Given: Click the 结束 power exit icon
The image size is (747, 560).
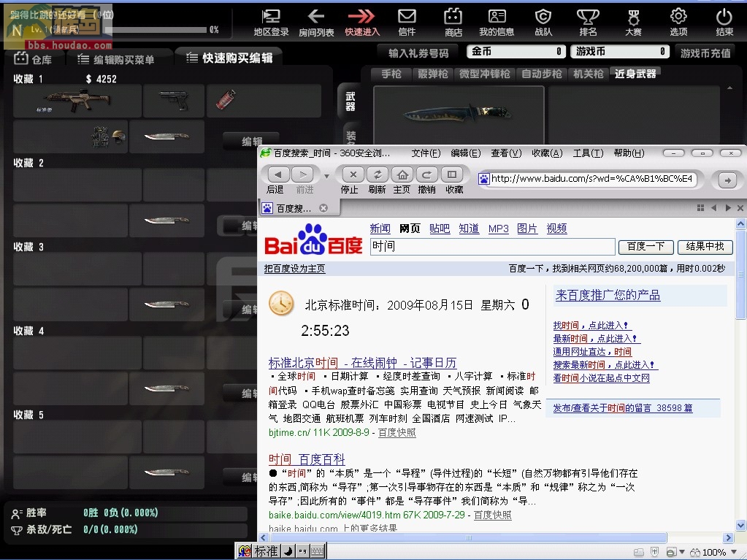Looking at the screenshot, I should coord(724,23).
